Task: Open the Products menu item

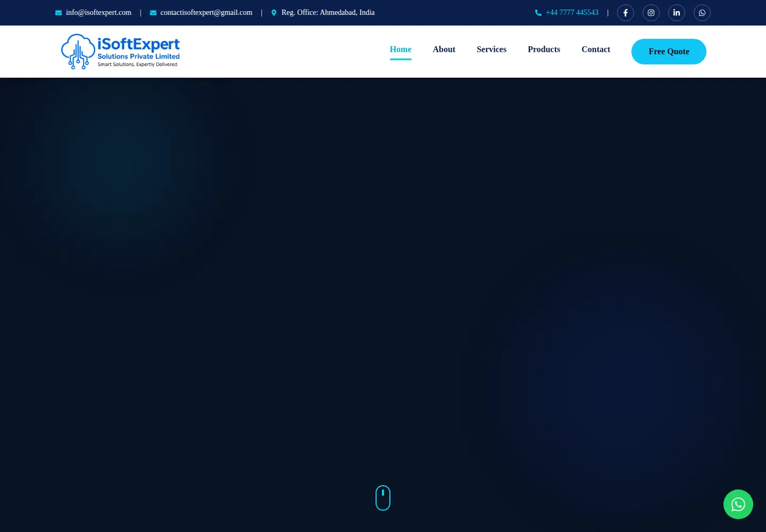Action: [x=544, y=49]
